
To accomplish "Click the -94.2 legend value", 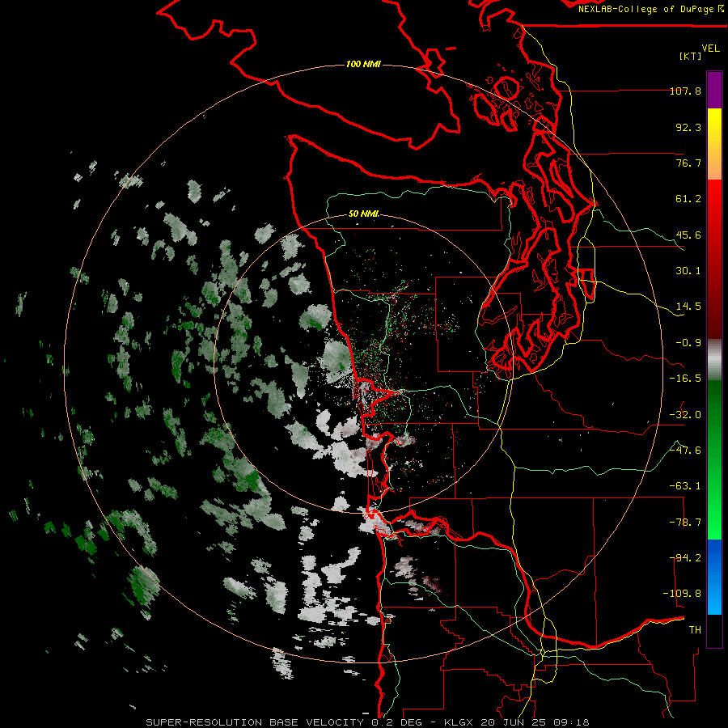I will coord(686,558).
